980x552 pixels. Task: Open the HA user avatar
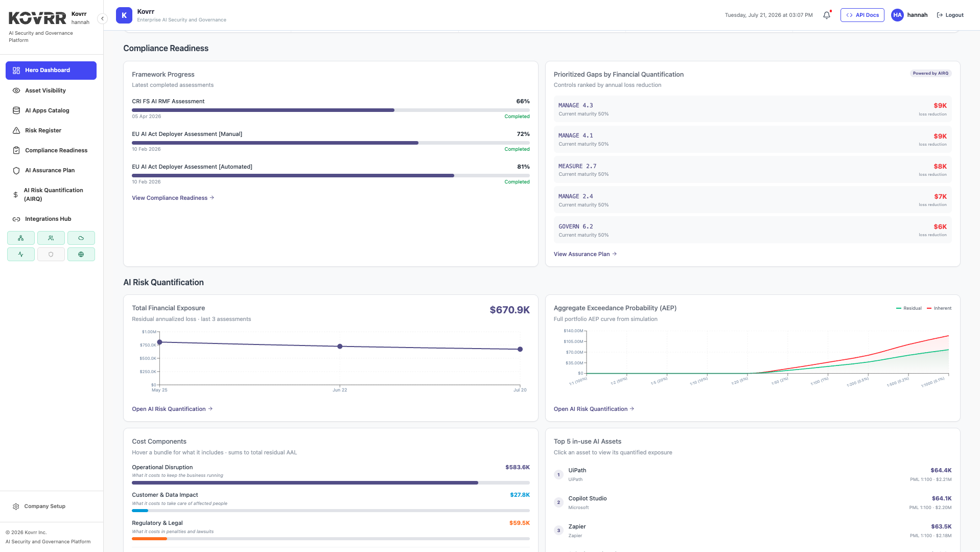tap(897, 15)
